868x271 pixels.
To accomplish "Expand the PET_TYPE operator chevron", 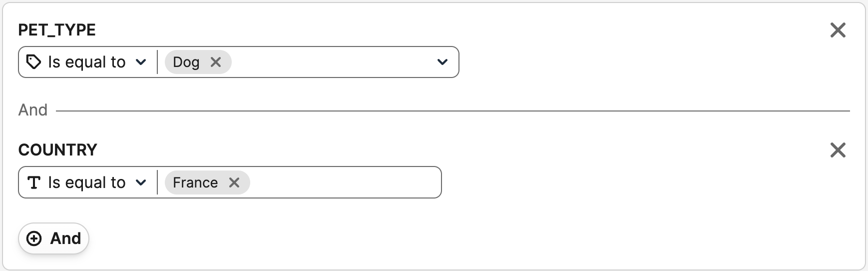I will tap(141, 62).
